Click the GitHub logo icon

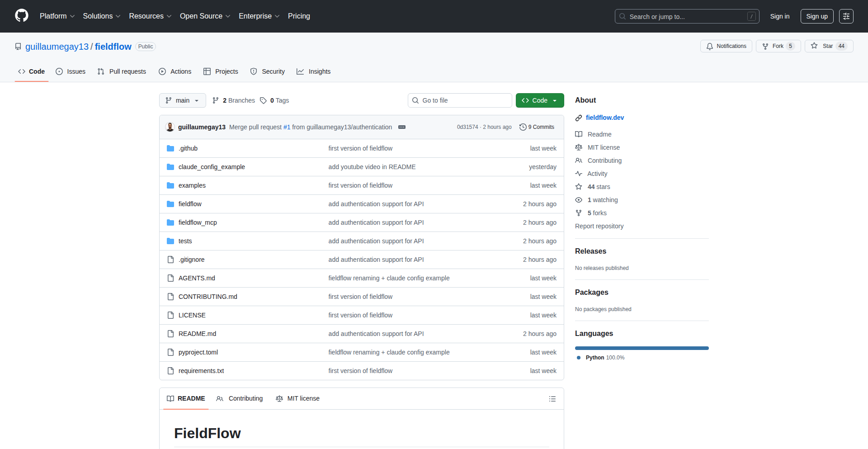pyautogui.click(x=22, y=16)
